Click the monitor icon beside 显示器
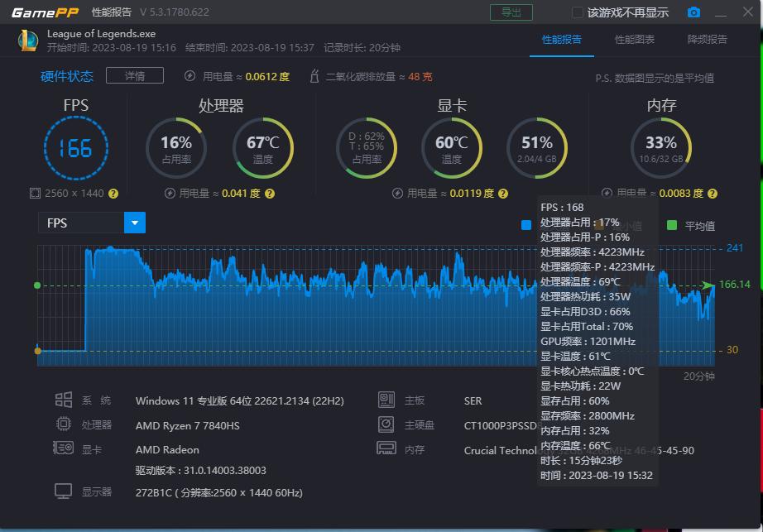This screenshot has width=763, height=532. tap(63, 491)
